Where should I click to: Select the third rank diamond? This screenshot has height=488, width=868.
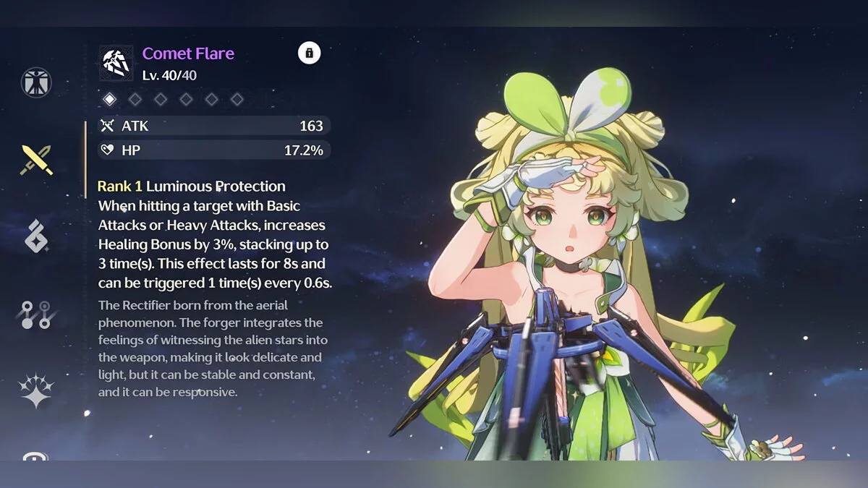tap(161, 99)
